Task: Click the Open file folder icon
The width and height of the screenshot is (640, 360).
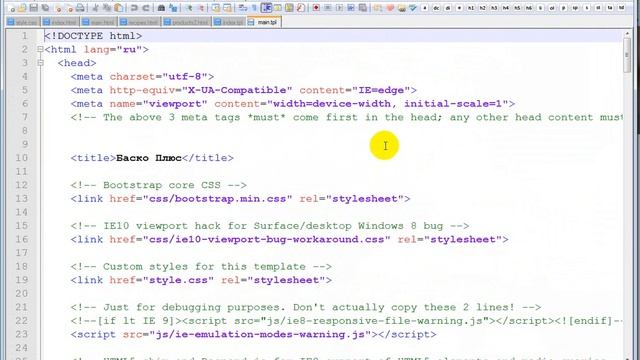Action: coord(22,8)
